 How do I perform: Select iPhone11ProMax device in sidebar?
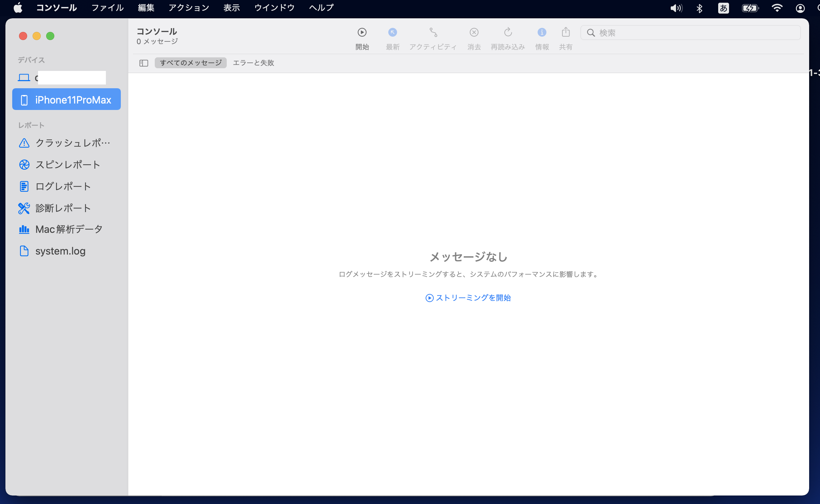pos(67,99)
